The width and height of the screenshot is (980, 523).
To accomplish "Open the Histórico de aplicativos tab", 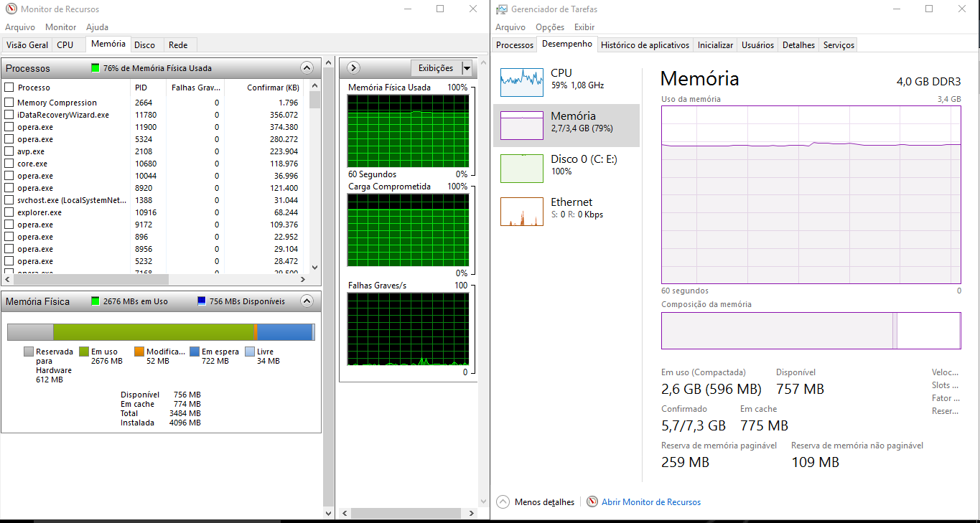I will [645, 45].
